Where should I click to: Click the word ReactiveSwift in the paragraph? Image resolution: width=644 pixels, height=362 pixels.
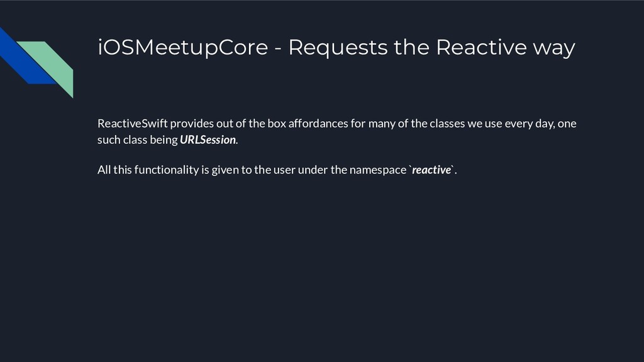132,124
